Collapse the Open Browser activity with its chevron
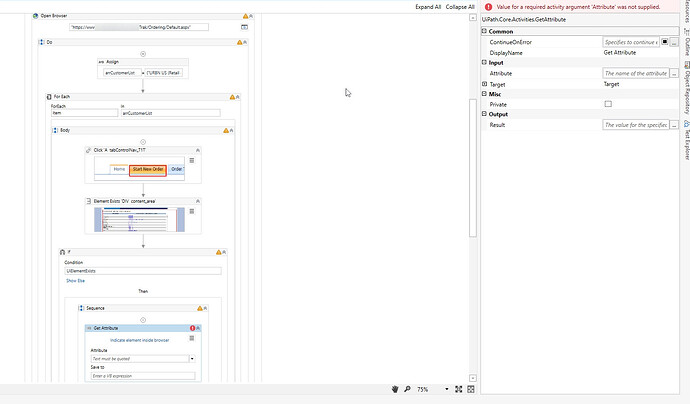 point(251,16)
